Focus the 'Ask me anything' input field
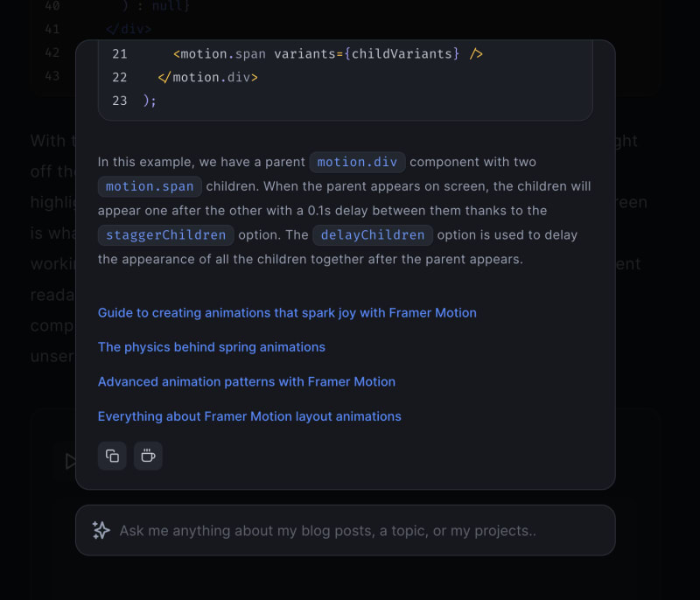This screenshot has width=700, height=600. pyautogui.click(x=346, y=530)
